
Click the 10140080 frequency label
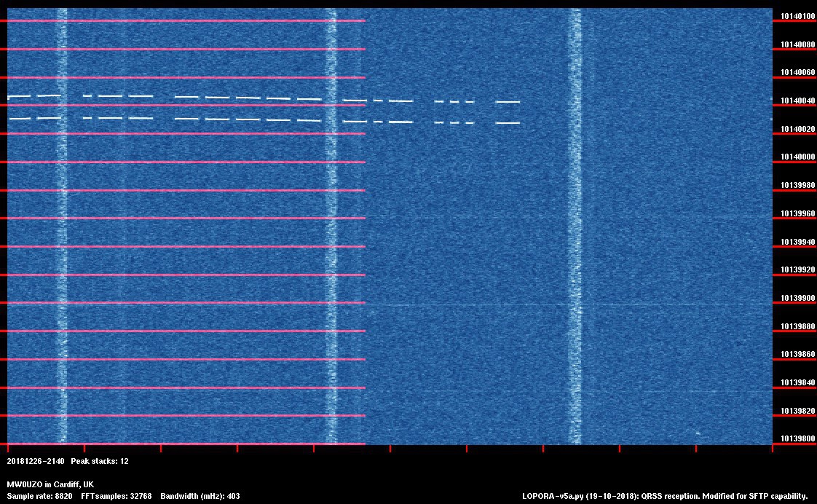[x=797, y=44]
